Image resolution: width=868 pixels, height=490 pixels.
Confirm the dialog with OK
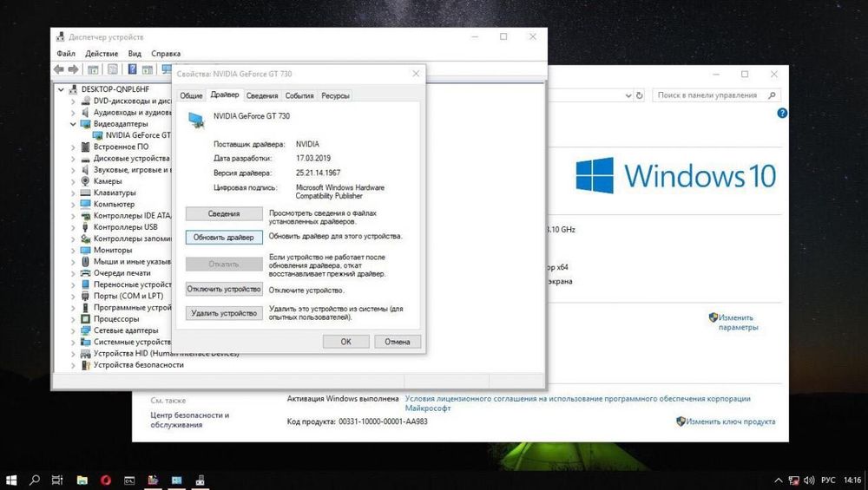(346, 342)
